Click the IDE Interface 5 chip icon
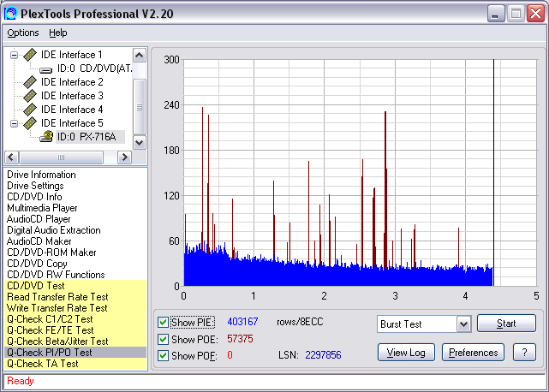The height and width of the screenshot is (392, 549). click(x=30, y=123)
